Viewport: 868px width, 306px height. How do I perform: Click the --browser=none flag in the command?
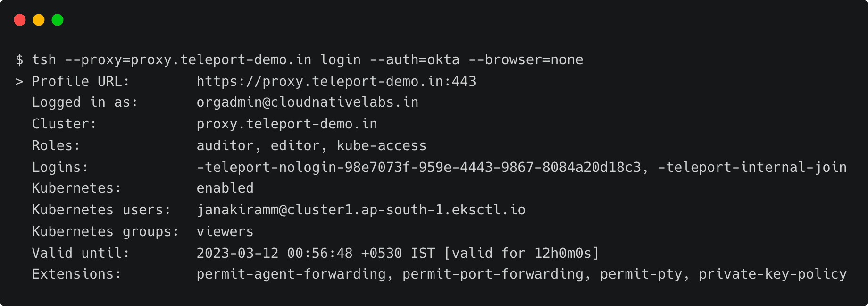(x=526, y=60)
